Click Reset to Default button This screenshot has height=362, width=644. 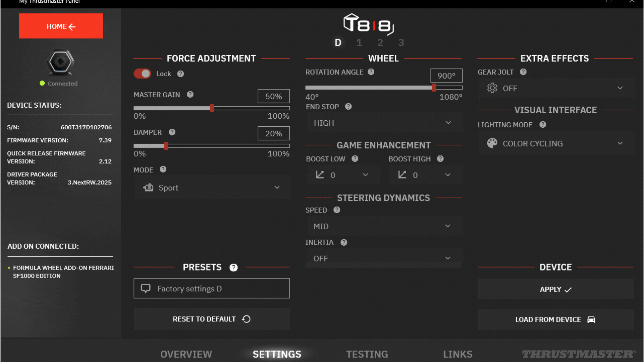212,319
